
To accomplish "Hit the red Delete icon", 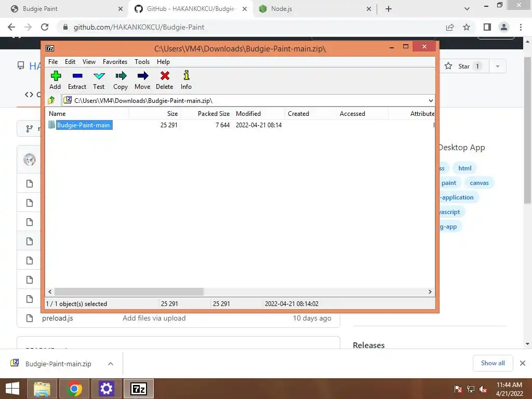I will (165, 80).
